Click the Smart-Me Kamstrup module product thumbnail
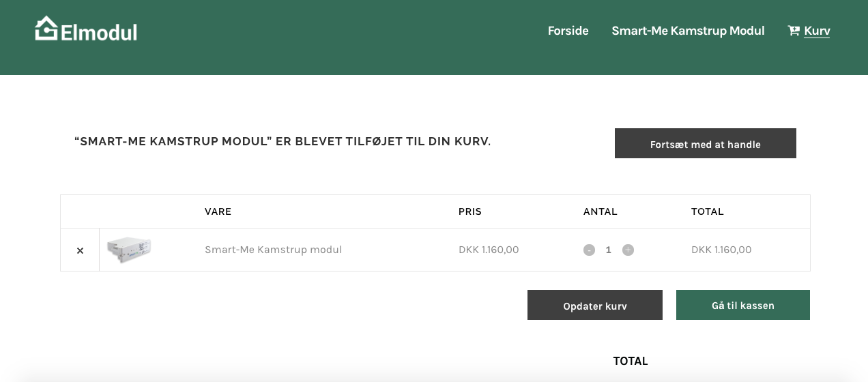868x382 pixels. 129,249
